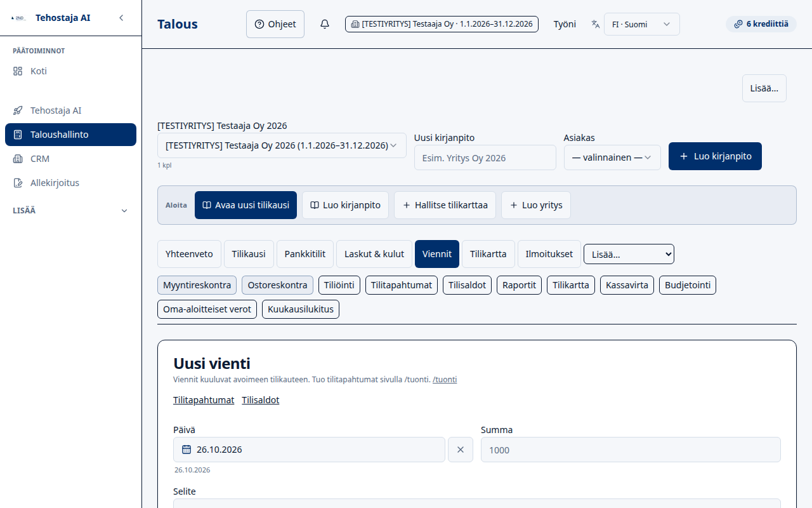Select the Myyntireskontra sub-tab

(x=197, y=285)
